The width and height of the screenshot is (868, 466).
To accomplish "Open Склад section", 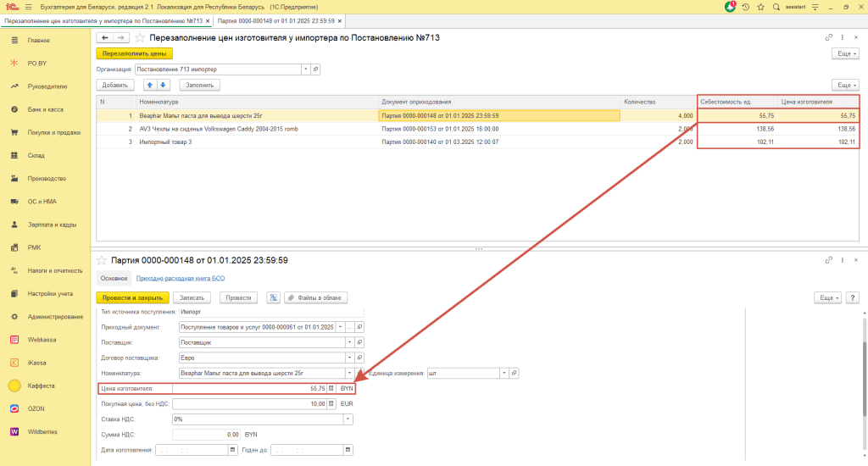I will click(x=36, y=156).
